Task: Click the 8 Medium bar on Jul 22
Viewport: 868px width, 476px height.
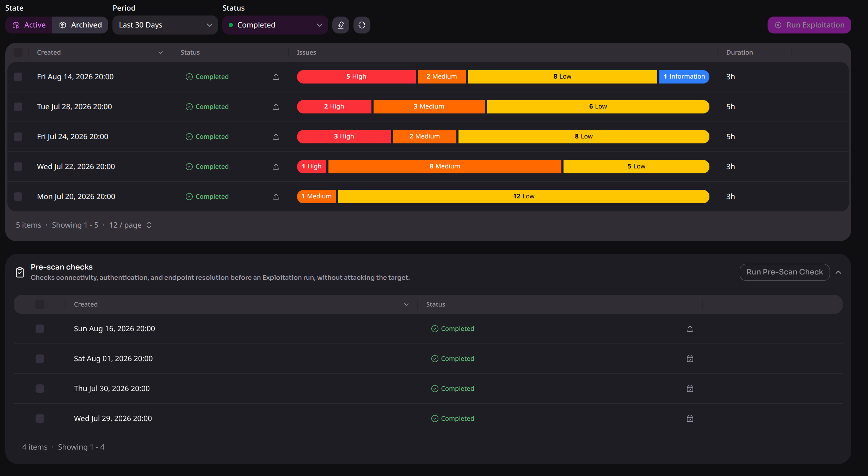Action: 445,167
